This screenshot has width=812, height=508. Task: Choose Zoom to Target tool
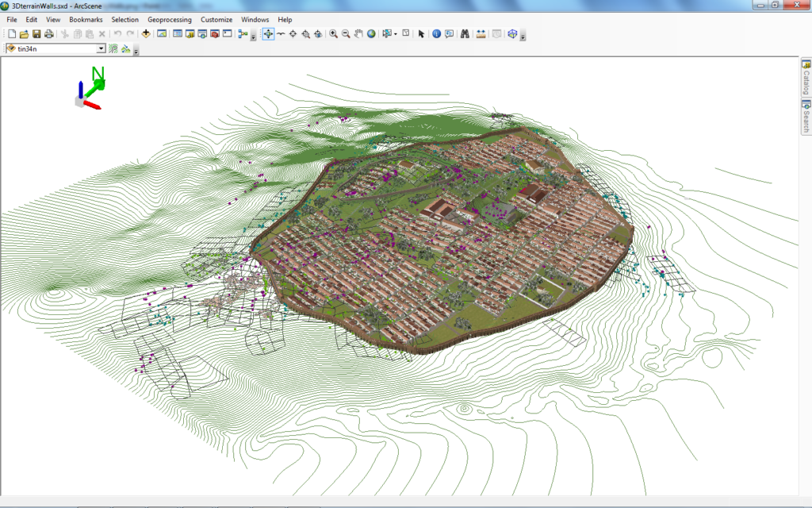[305, 34]
